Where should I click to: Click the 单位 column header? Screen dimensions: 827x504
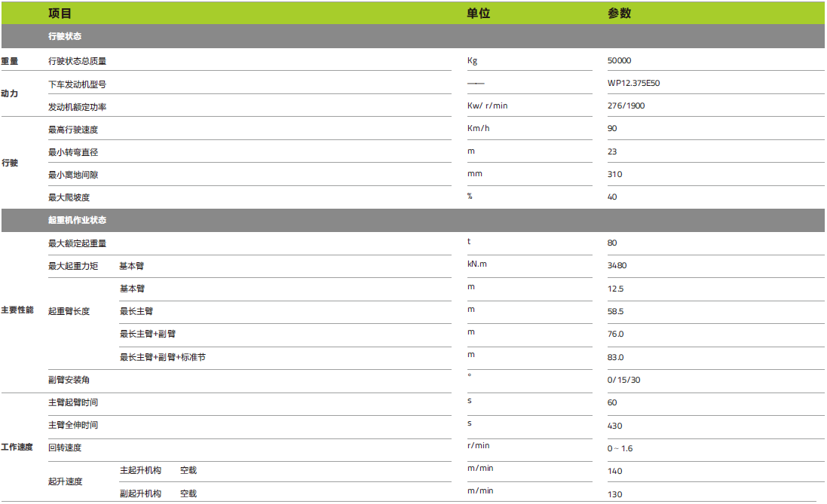point(475,13)
